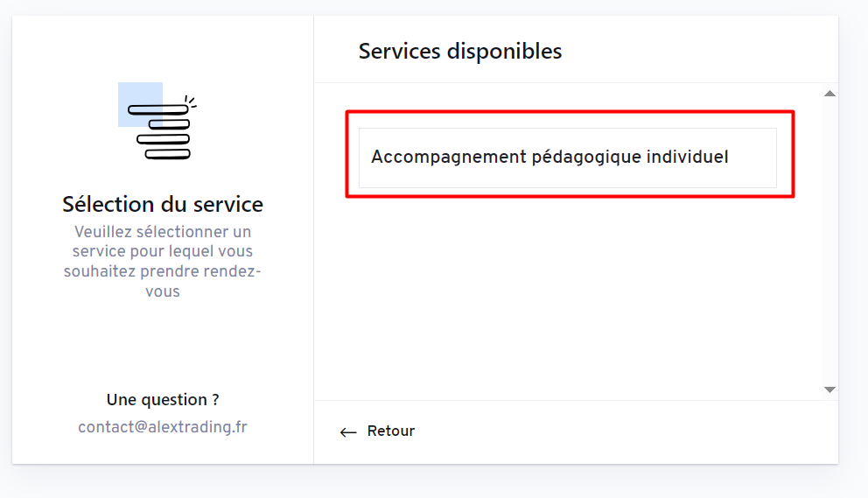Click the sparkle marks on the illustration

click(x=191, y=101)
